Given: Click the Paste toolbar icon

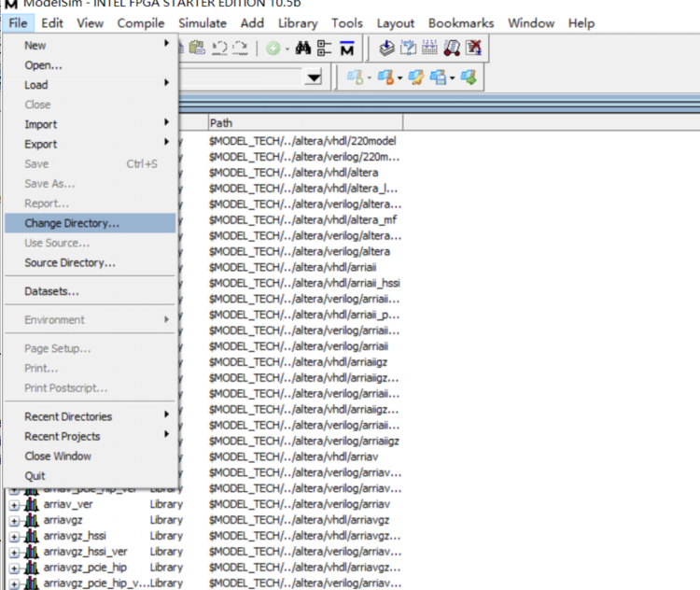Looking at the screenshot, I should tap(197, 48).
